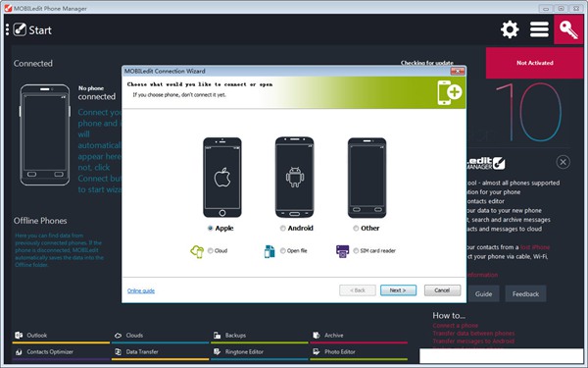
Task: Click the Data Transfer icon
Action: click(x=118, y=352)
